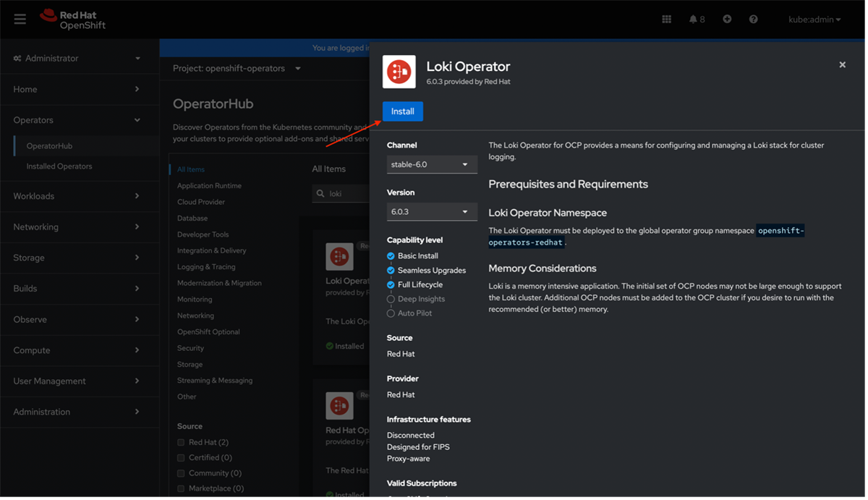Select the Integration & Delivery category
Screen dimensions: 868x500
point(212,251)
